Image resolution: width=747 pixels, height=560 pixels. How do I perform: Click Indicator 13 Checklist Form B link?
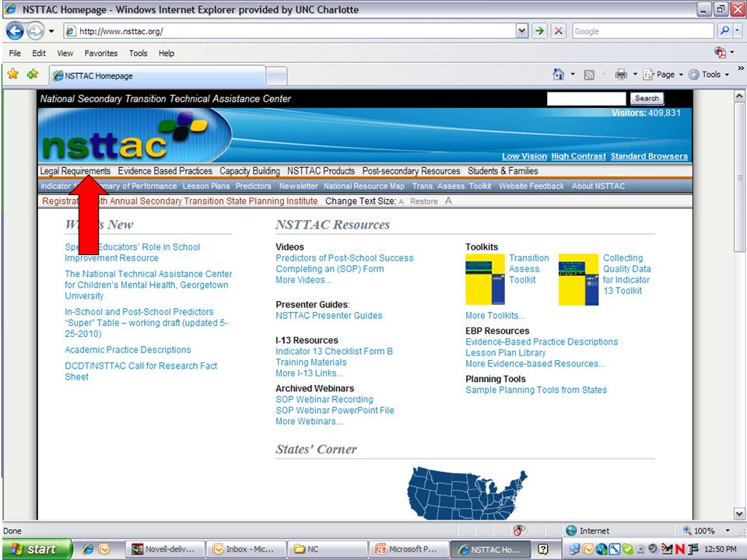click(334, 352)
